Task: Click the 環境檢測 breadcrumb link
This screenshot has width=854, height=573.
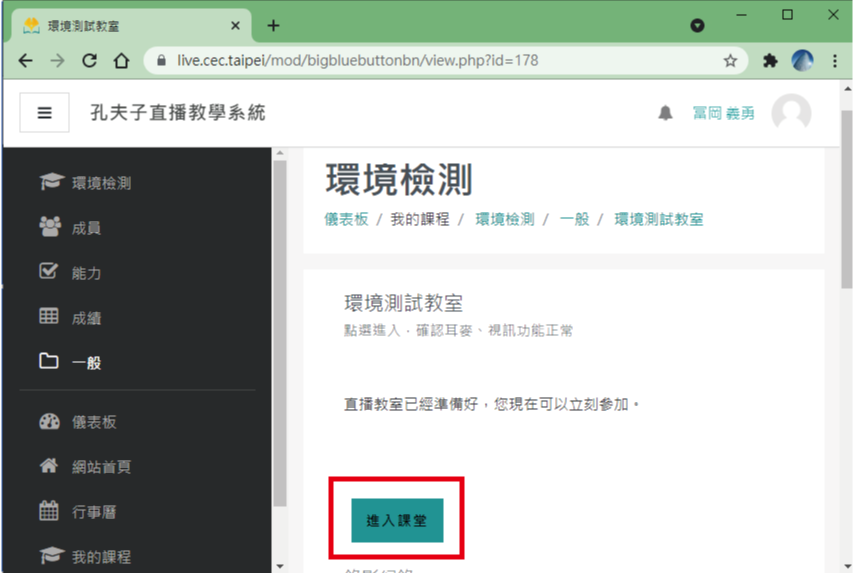Action: [505, 220]
